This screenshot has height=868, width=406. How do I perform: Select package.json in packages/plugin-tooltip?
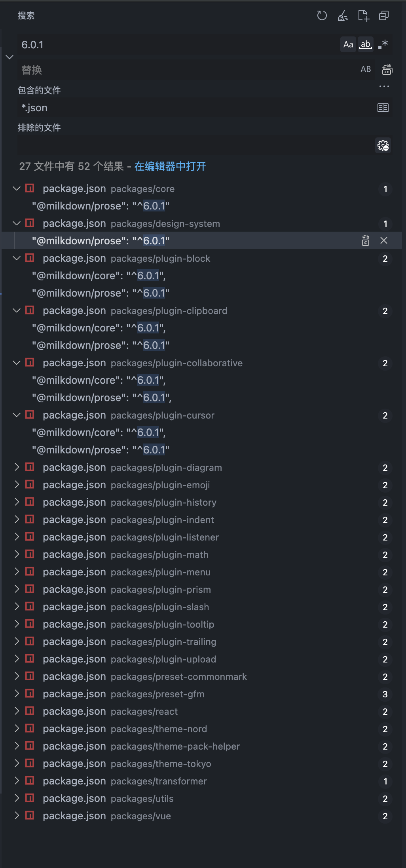pos(202,624)
